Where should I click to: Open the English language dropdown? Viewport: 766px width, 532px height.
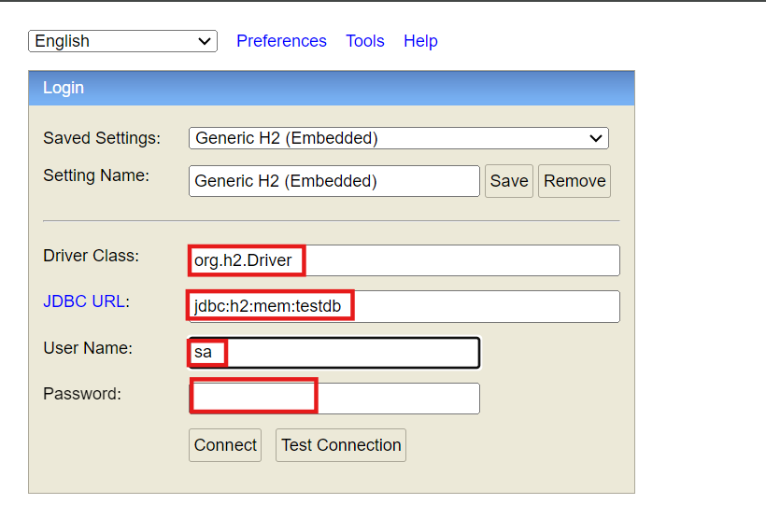coord(122,41)
